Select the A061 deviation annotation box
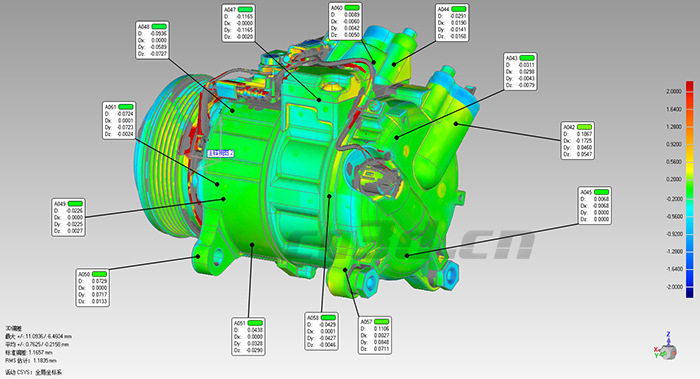700x379 pixels. 119,121
